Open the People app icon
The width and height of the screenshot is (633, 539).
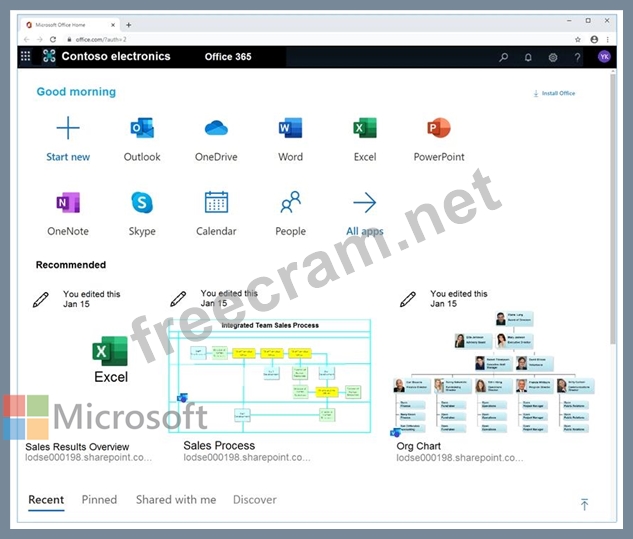tap(290, 202)
